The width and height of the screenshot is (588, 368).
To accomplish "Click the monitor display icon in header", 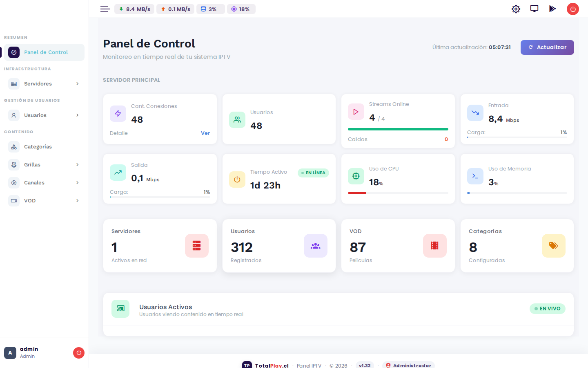I will 534,9.
